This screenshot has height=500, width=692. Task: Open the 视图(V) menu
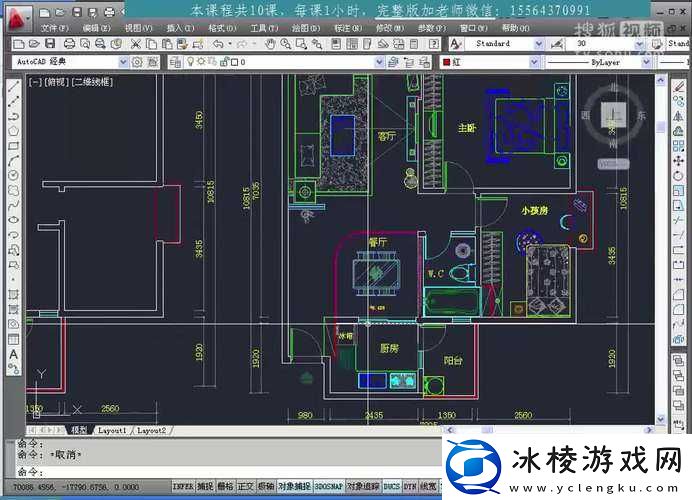pos(139,28)
